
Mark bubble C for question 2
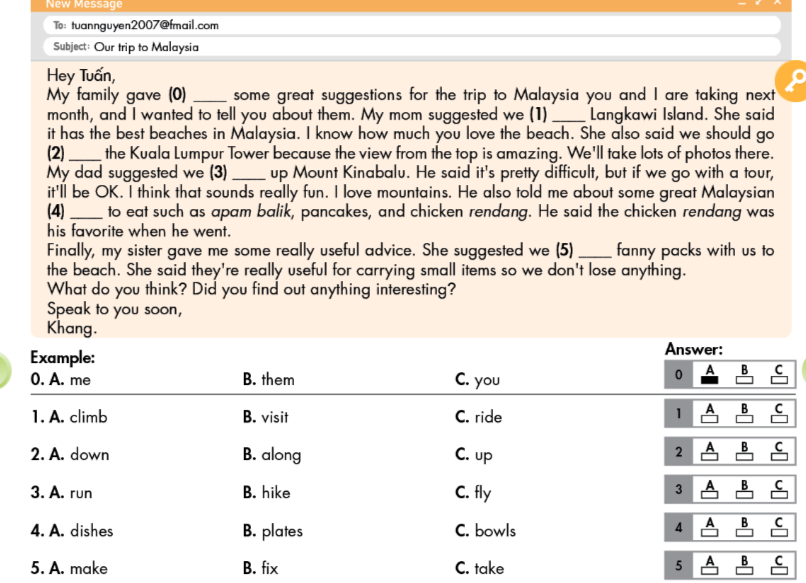tap(778, 453)
